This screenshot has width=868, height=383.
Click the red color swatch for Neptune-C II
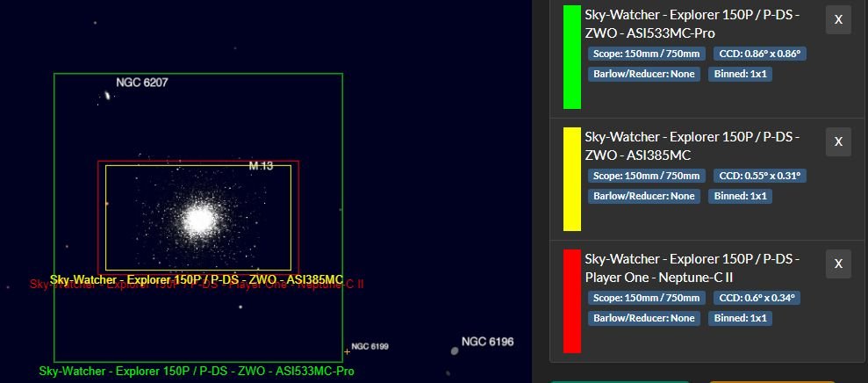(x=572, y=300)
